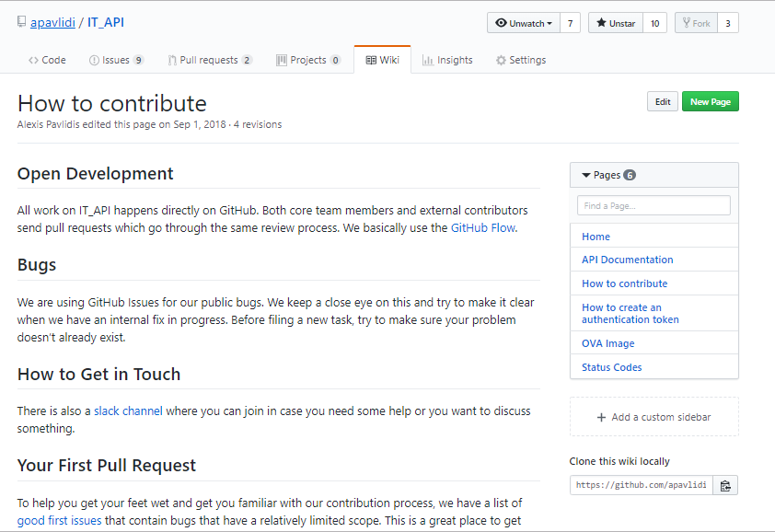Click the How to Get in Touch heading
The height and width of the screenshot is (532, 775).
98,375
